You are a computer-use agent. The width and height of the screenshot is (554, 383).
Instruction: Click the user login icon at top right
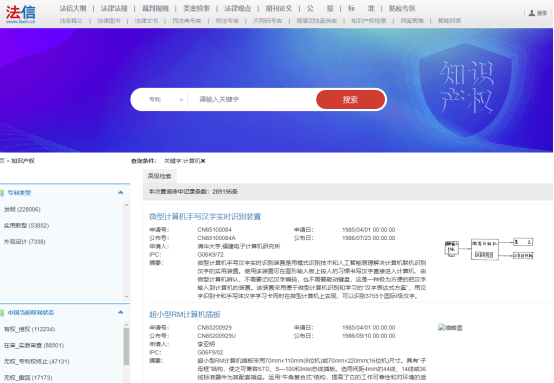point(532,13)
